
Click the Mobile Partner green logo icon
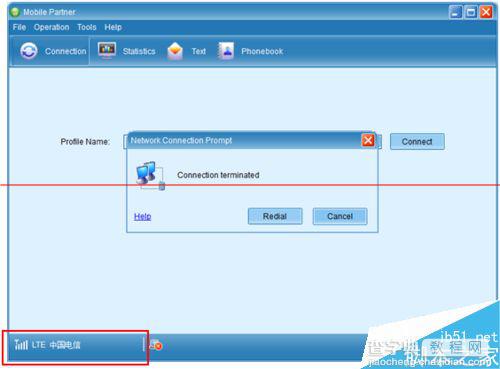[15, 12]
